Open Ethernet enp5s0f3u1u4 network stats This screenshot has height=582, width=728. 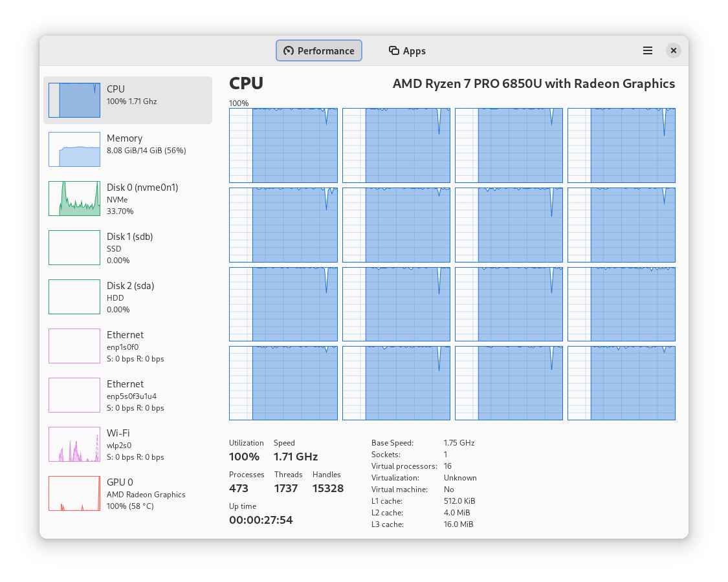[127, 395]
